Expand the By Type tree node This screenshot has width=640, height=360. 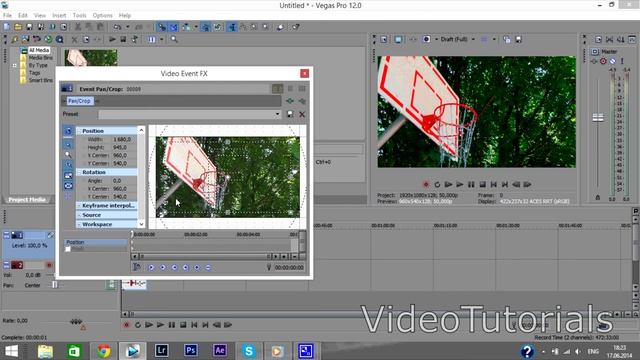[x=16, y=65]
